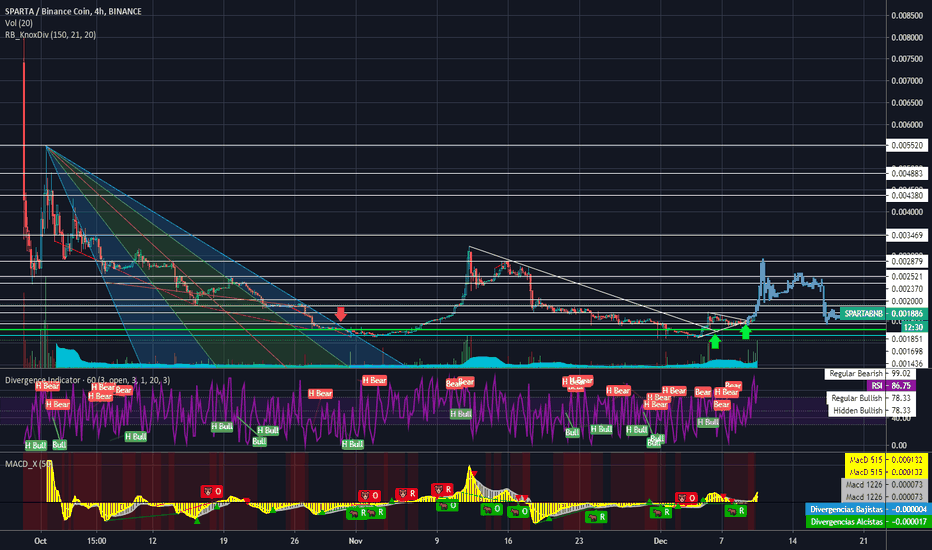The width and height of the screenshot is (932, 550).
Task: Select the Vol (20) indicator legend
Action: pos(19,23)
